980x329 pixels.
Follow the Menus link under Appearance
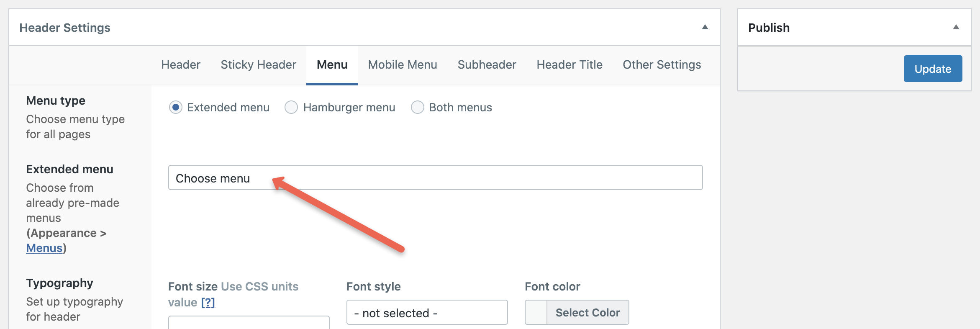click(44, 248)
